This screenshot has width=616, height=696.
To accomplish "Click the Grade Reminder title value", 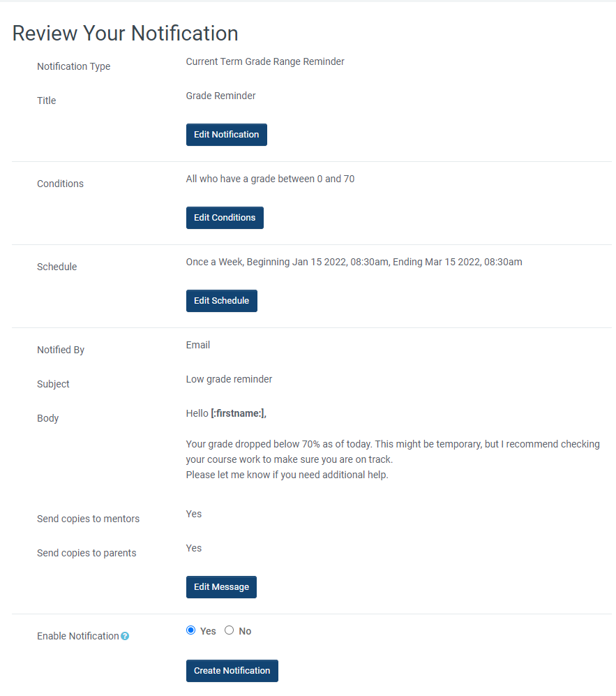I will tap(220, 96).
